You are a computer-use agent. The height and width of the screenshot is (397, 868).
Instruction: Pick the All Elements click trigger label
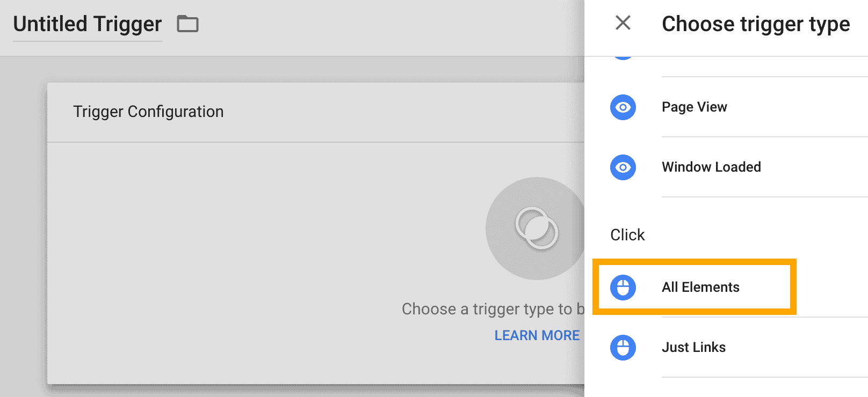(x=700, y=288)
